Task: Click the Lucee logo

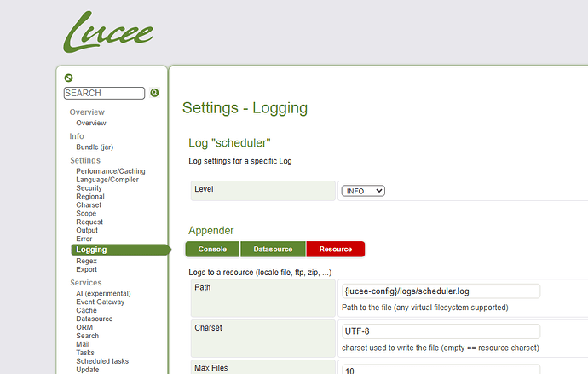Action: [x=108, y=32]
